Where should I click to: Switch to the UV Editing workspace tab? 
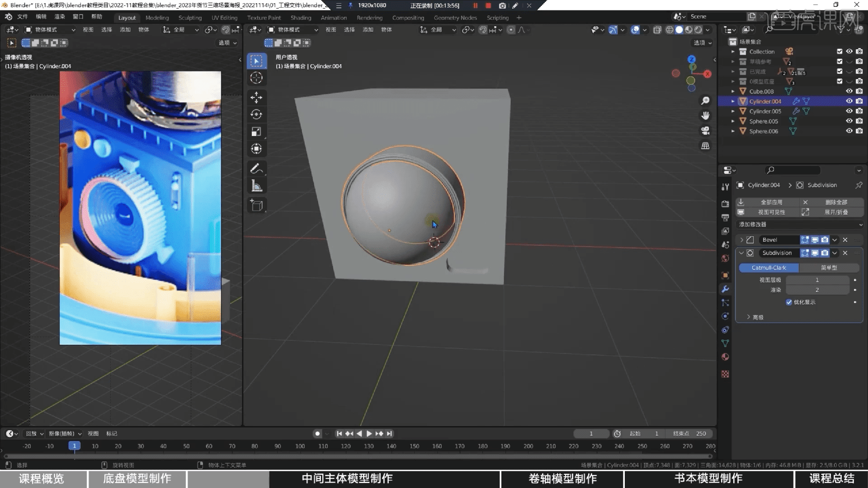tap(224, 18)
